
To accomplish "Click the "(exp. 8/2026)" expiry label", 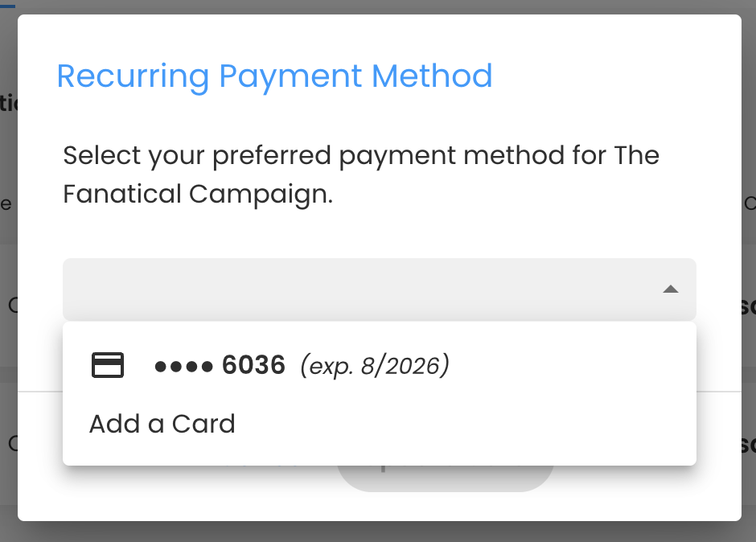I will tap(375, 366).
